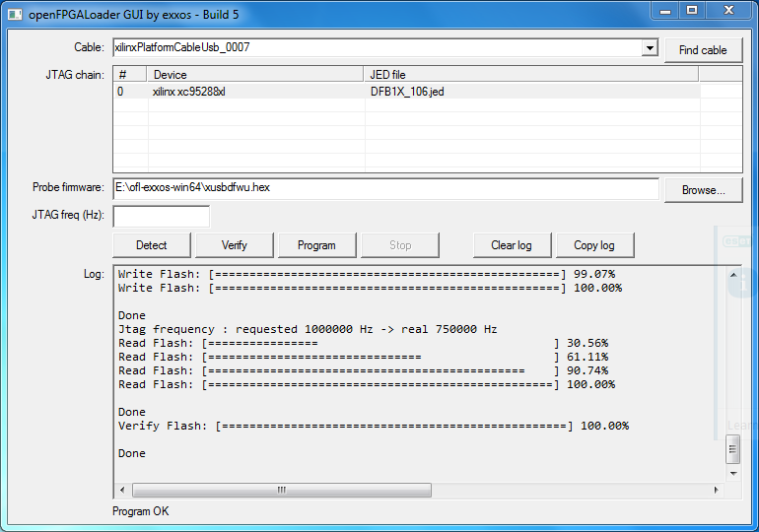Click the log scroll left arrow
Viewport: 759px width, 532px height.
tap(122, 490)
